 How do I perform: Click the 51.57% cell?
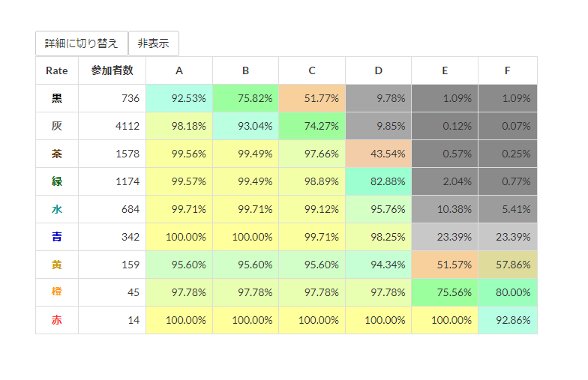[x=445, y=265]
